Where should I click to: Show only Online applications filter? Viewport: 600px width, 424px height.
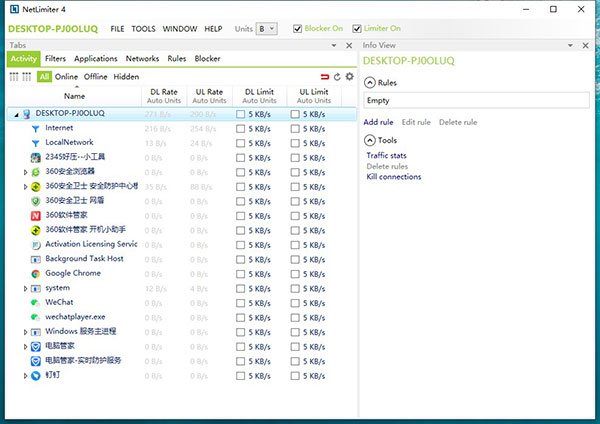tap(66, 77)
